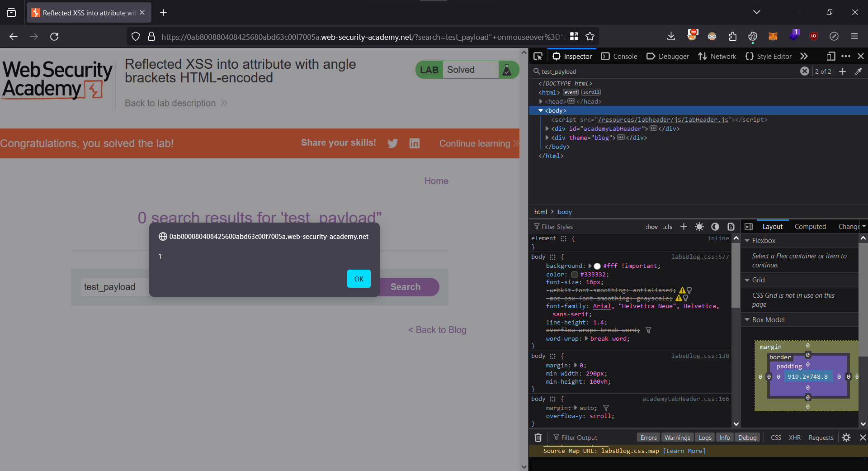Click the downloads icon in toolbar
The height and width of the screenshot is (471, 868).
coord(671,36)
